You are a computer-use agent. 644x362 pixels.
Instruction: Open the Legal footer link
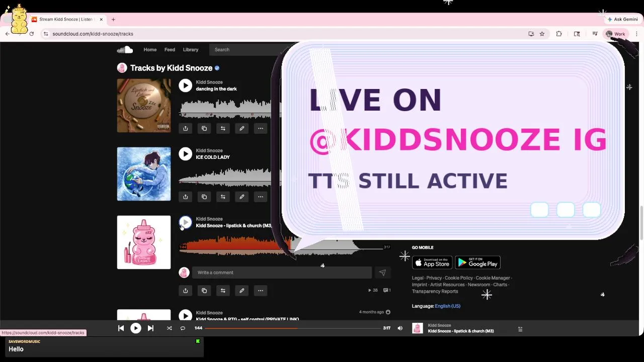point(418,278)
